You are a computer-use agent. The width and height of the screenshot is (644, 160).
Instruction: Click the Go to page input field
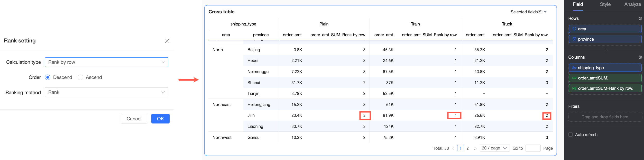[x=533, y=148]
